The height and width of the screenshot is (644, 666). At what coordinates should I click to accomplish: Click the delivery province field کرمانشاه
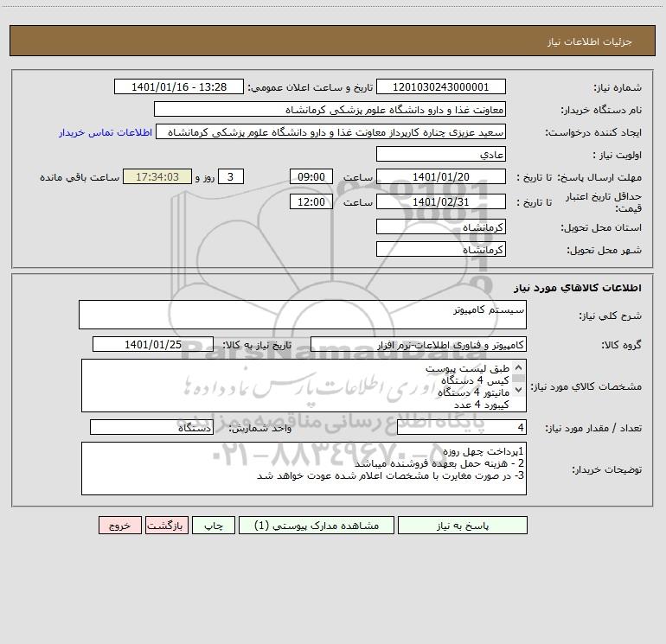point(441,226)
